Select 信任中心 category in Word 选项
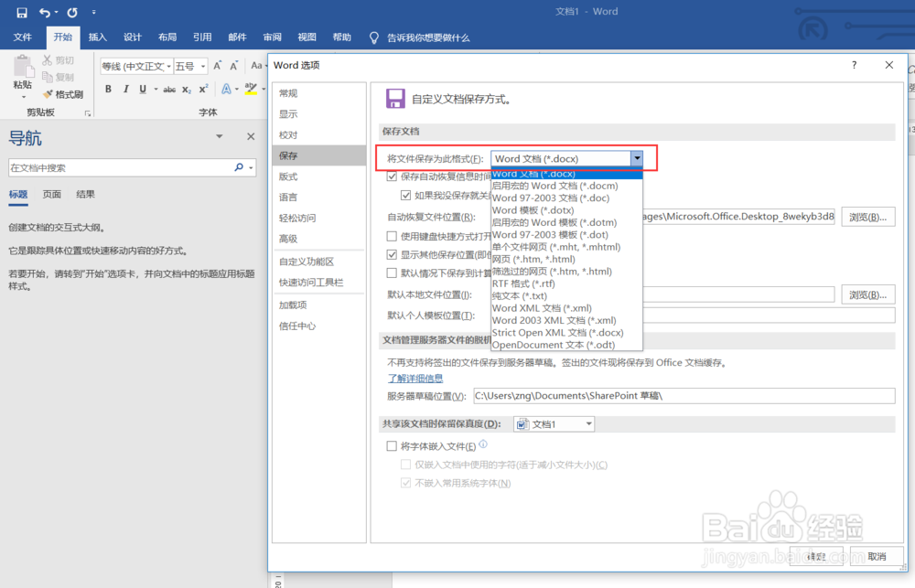The image size is (915, 588). point(318,326)
